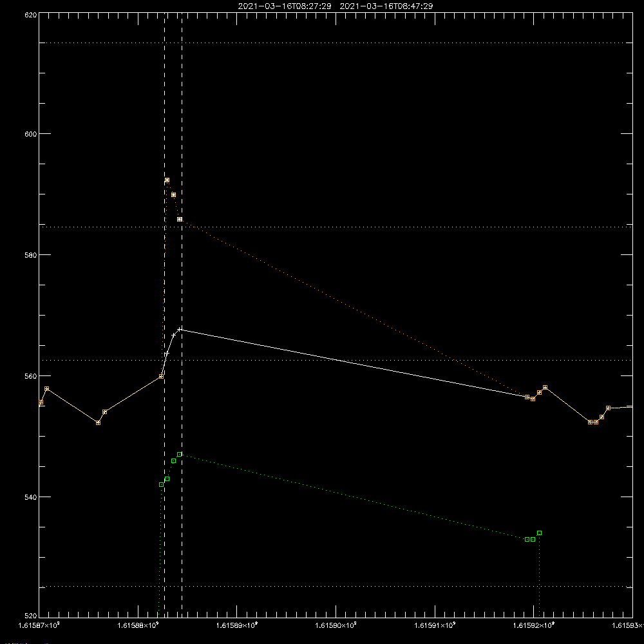Click the start timestamp 2021-03-16T08:27:29 in title
Image resolution: width=644 pixels, height=644 pixels.
[x=285, y=6]
